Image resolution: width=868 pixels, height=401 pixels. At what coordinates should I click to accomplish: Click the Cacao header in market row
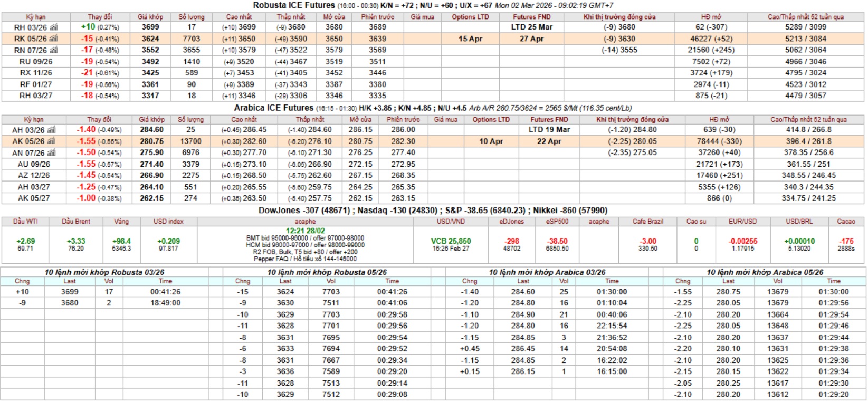tap(846, 222)
